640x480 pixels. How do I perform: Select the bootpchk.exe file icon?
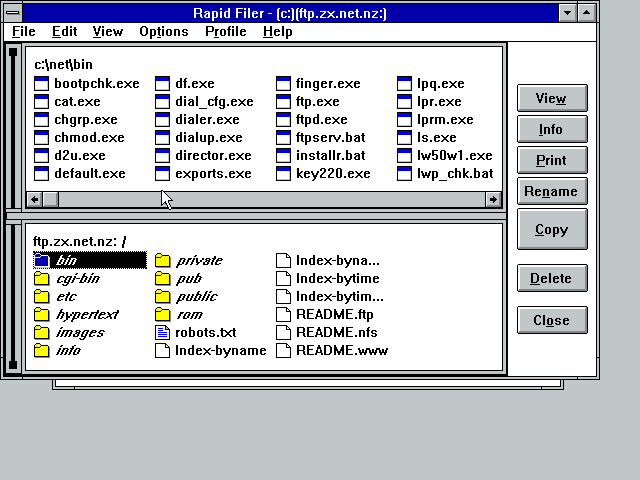tap(41, 83)
